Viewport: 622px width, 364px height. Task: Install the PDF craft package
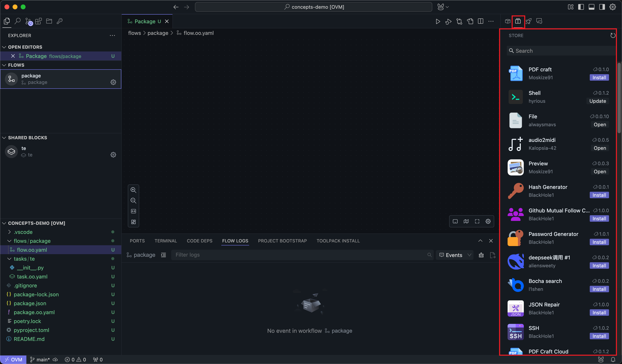point(599,77)
